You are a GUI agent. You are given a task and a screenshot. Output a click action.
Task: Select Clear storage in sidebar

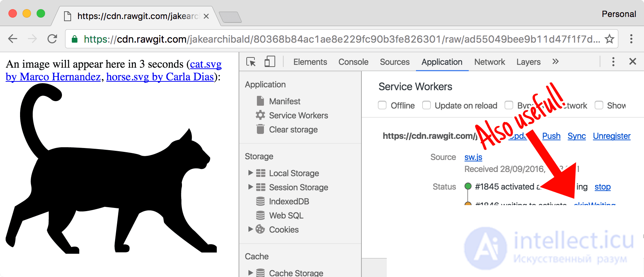[x=293, y=130]
